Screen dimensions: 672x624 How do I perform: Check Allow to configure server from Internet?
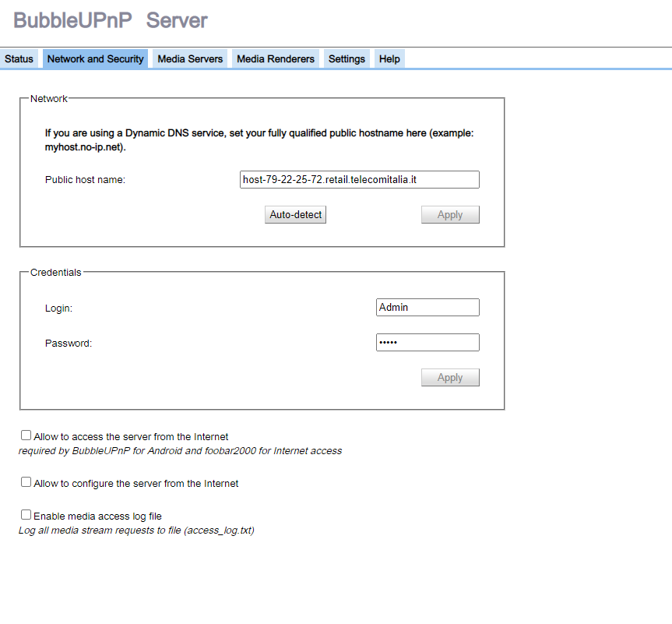point(26,482)
